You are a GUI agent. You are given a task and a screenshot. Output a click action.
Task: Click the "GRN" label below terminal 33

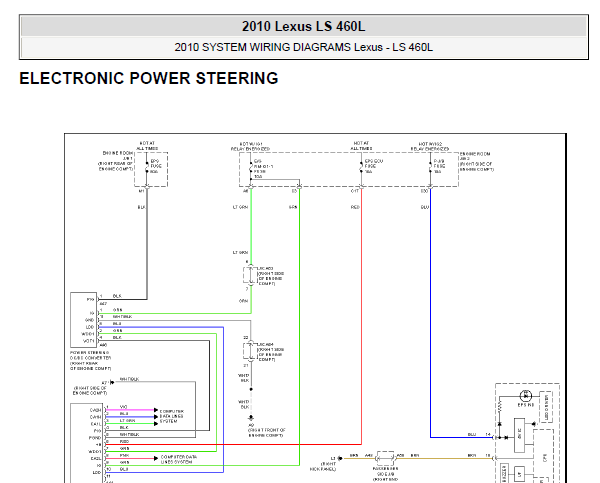click(293, 207)
